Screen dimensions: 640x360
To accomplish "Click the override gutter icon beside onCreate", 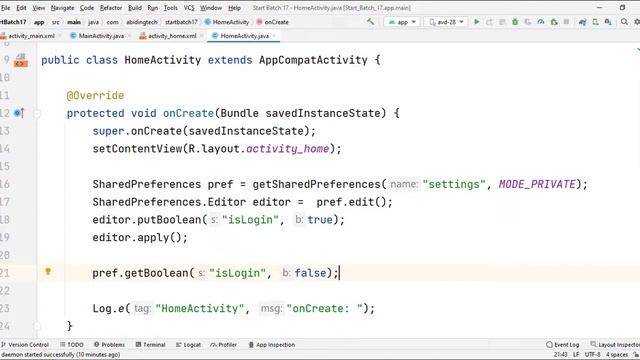I will tap(19, 113).
